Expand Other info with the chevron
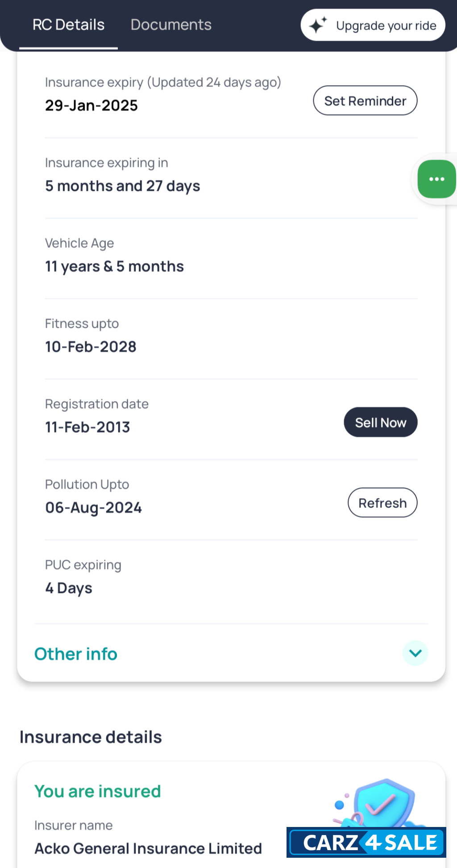The height and width of the screenshot is (868, 457). [x=415, y=653]
